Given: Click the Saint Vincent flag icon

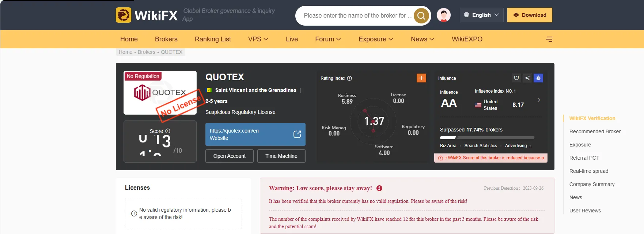Looking at the screenshot, I should (209, 90).
